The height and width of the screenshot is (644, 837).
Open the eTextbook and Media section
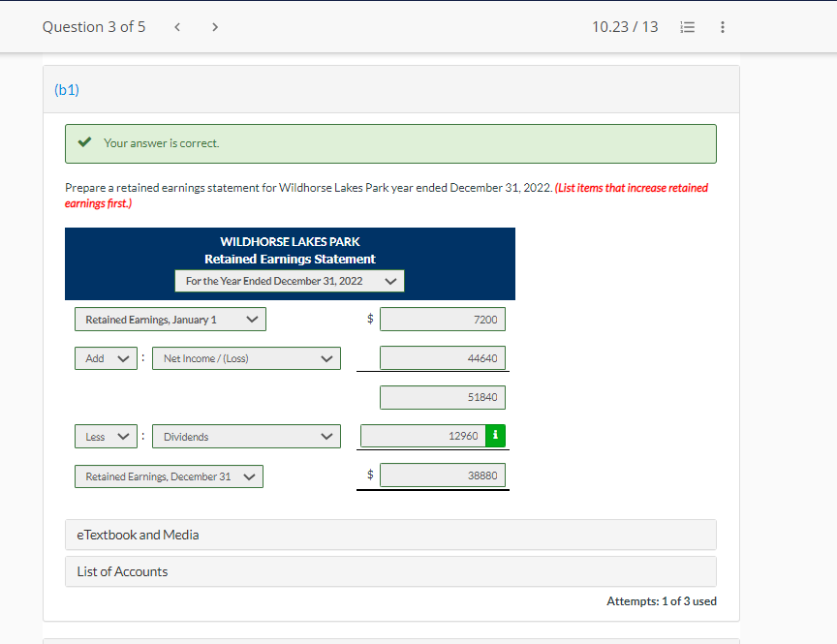[x=390, y=535]
